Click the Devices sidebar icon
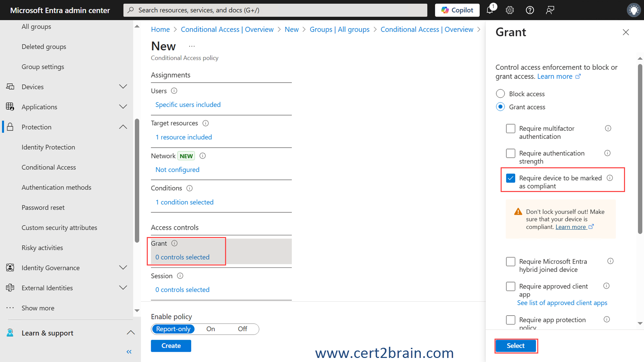The height and width of the screenshot is (362, 644). point(10,87)
